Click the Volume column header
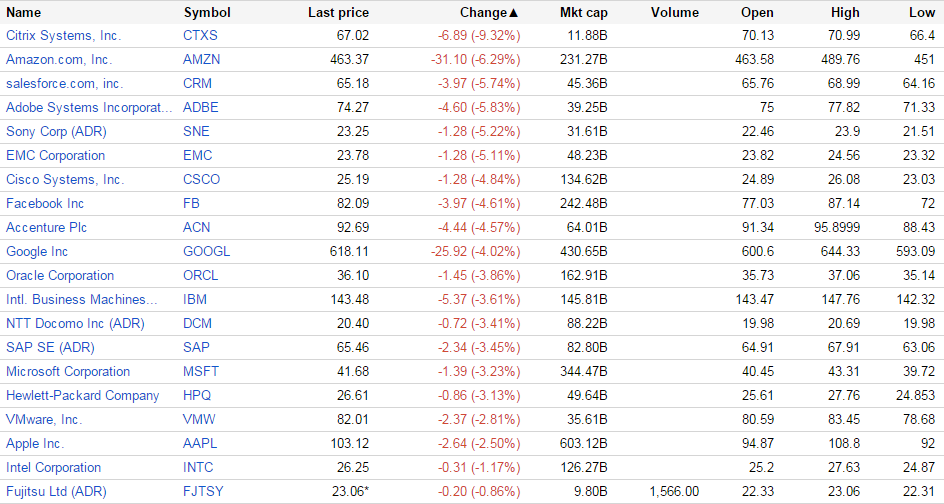 click(674, 13)
